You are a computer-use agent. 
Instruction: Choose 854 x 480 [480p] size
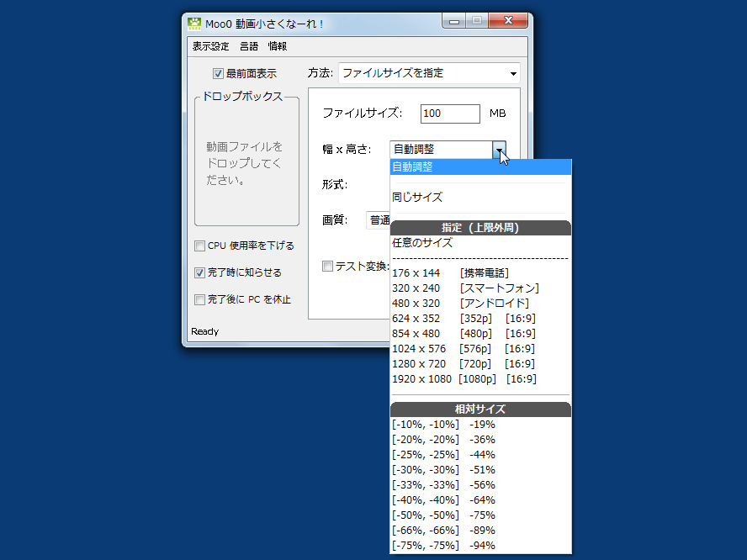(480, 334)
